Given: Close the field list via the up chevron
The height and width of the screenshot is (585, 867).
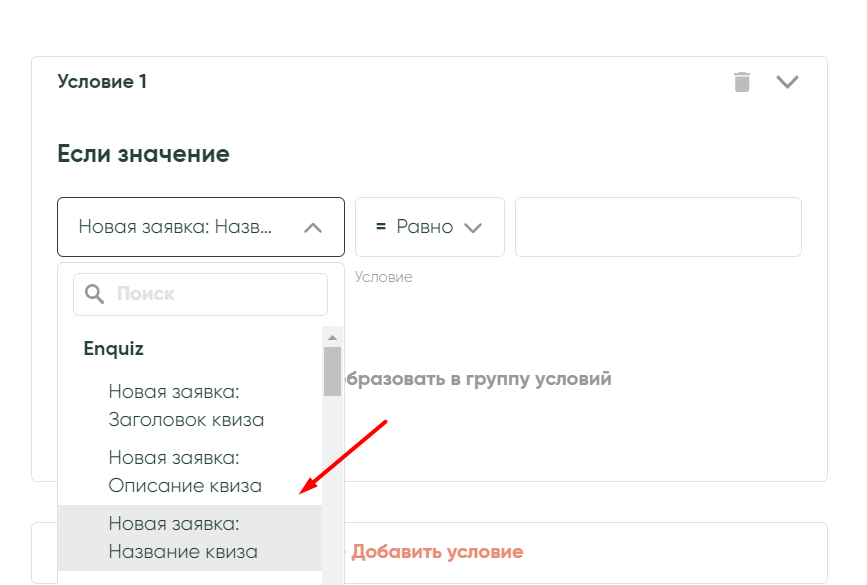Looking at the screenshot, I should [x=312, y=228].
